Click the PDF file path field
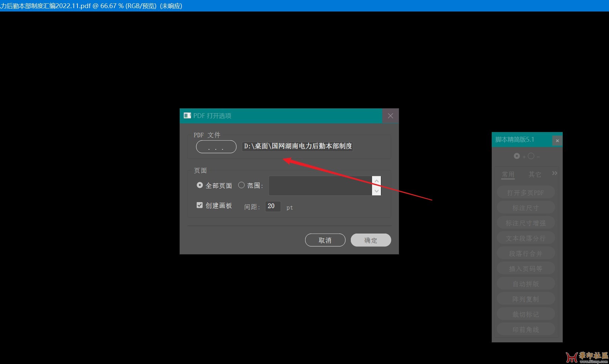The width and height of the screenshot is (609, 364). (x=297, y=146)
